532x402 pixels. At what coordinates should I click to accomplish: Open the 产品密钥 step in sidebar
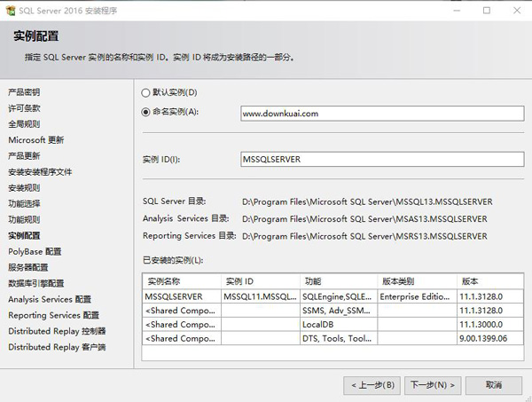pos(24,92)
